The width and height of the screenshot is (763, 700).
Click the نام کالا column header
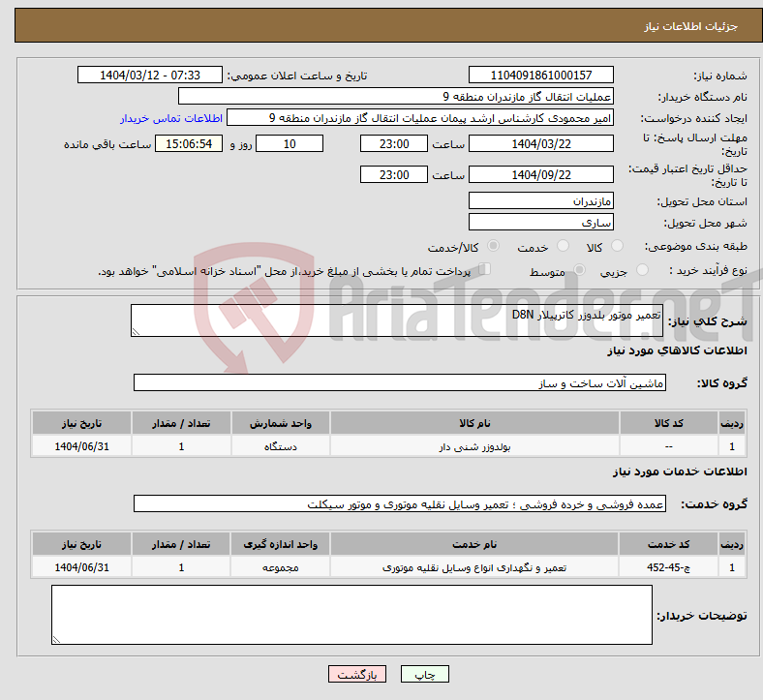[474, 423]
